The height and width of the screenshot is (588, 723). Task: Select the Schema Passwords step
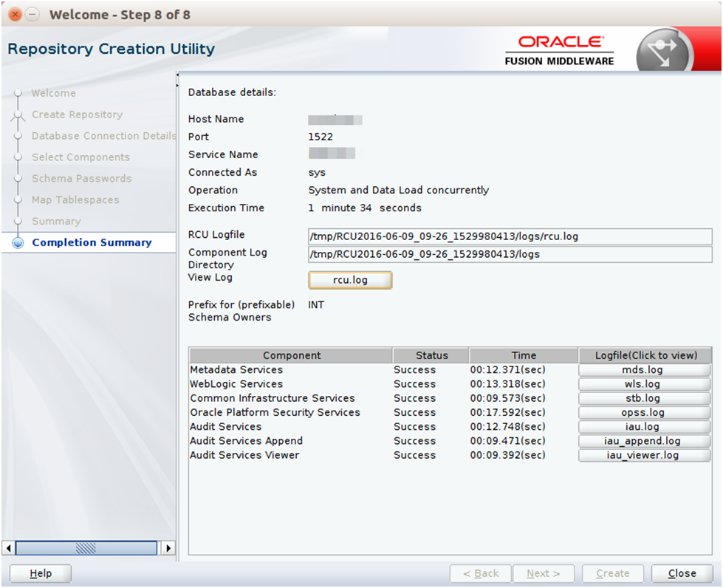82,179
